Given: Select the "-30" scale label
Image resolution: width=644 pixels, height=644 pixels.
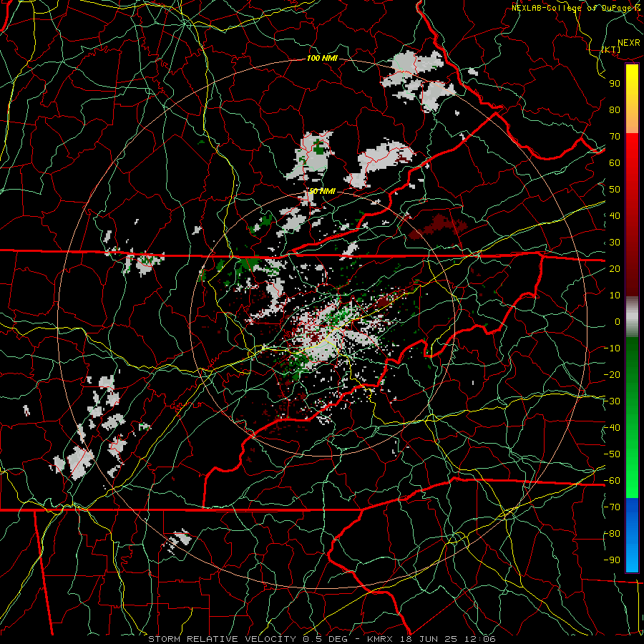Looking at the screenshot, I should 612,401.
